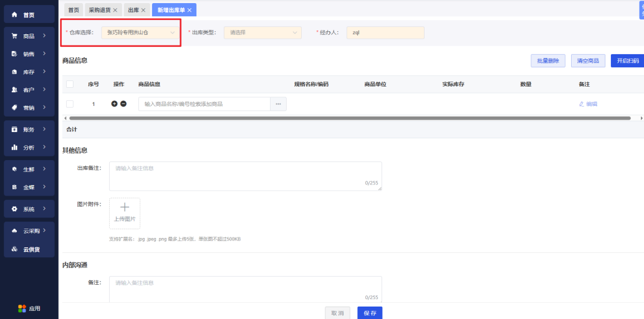This screenshot has height=319, width=644.
Task: Click the ellipsis product picker button
Action: pyautogui.click(x=278, y=104)
